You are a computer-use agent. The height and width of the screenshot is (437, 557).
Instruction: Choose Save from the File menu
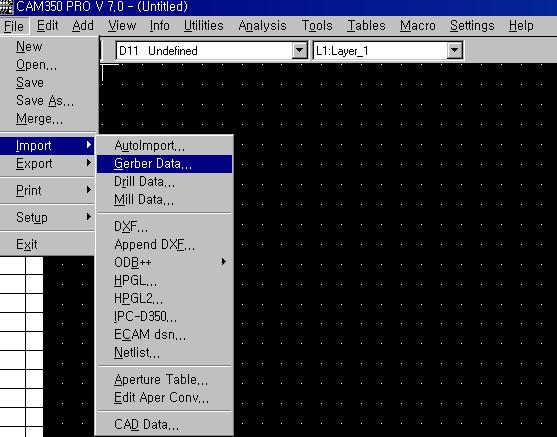[x=48, y=83]
